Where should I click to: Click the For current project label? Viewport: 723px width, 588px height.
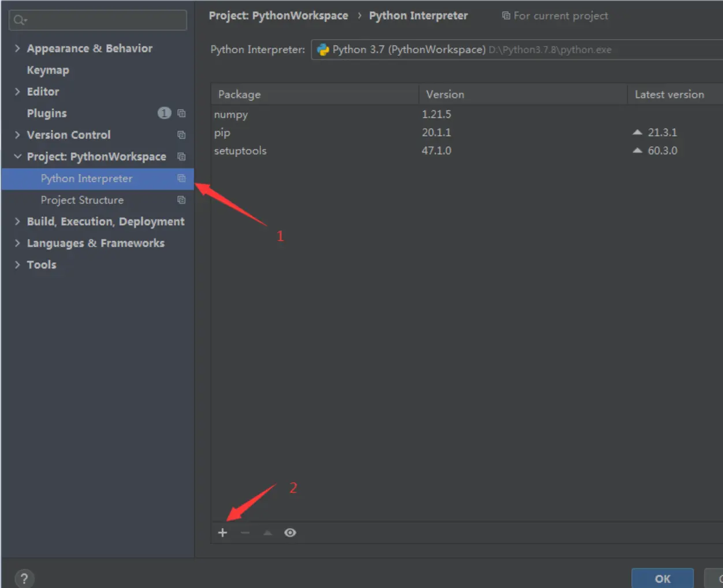click(561, 16)
